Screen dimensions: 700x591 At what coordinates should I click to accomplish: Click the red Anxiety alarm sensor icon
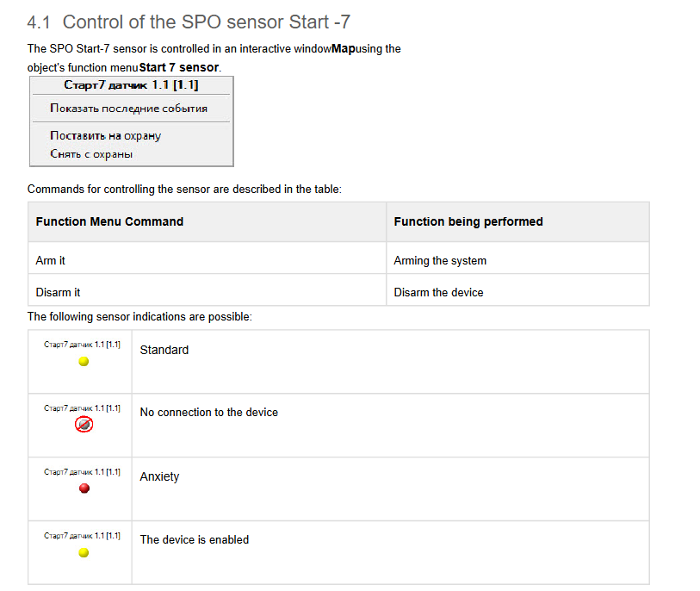[84, 488]
